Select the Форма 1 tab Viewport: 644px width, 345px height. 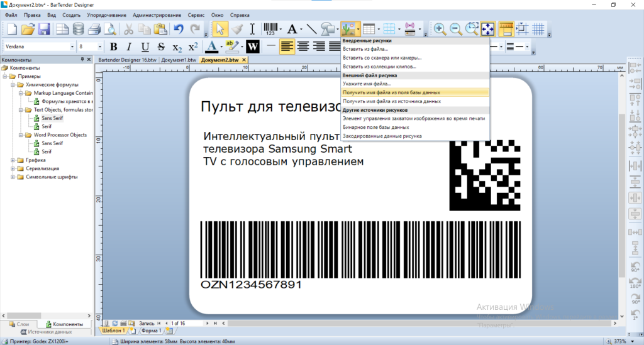tap(152, 331)
